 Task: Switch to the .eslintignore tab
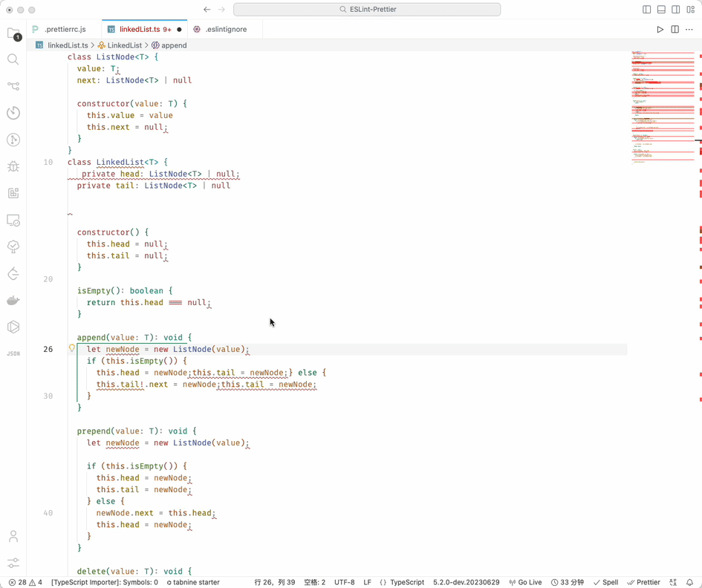225,29
